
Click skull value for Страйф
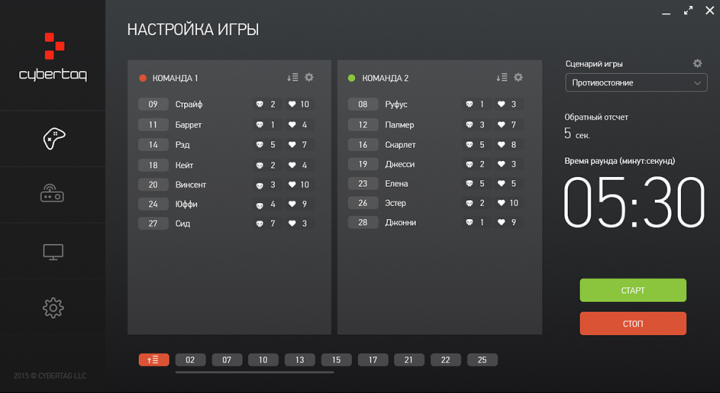267,104
